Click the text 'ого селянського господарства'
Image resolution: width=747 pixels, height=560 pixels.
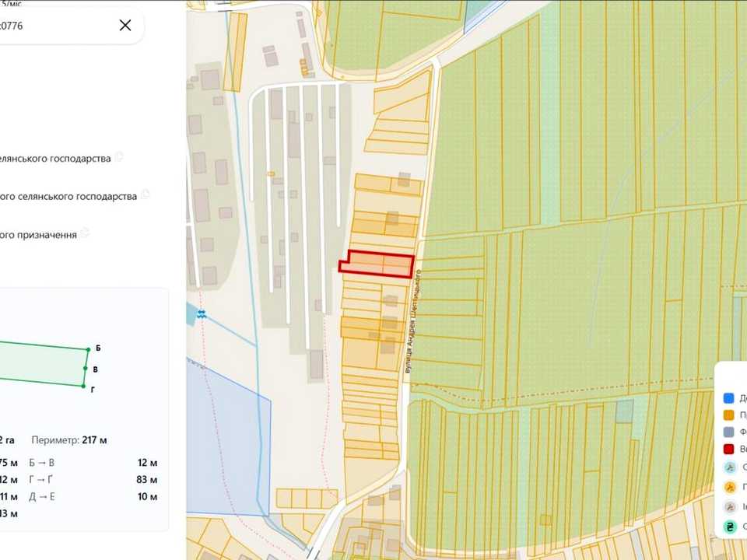[68, 196]
